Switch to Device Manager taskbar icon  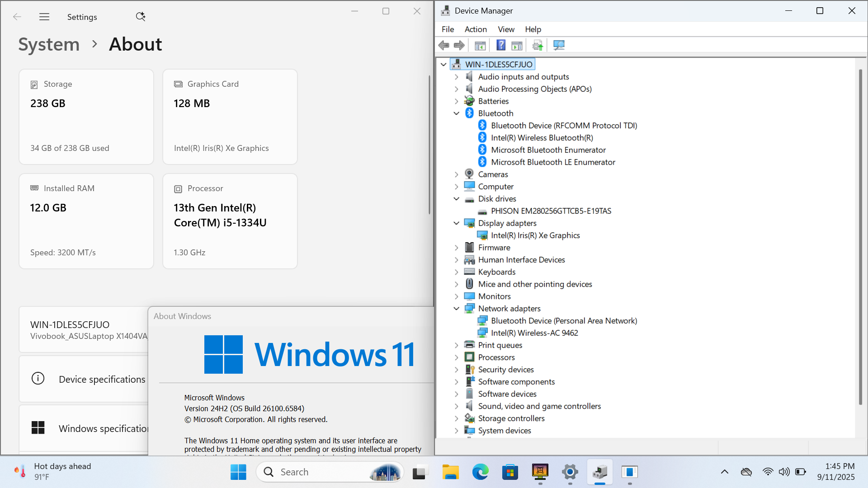coord(600,472)
